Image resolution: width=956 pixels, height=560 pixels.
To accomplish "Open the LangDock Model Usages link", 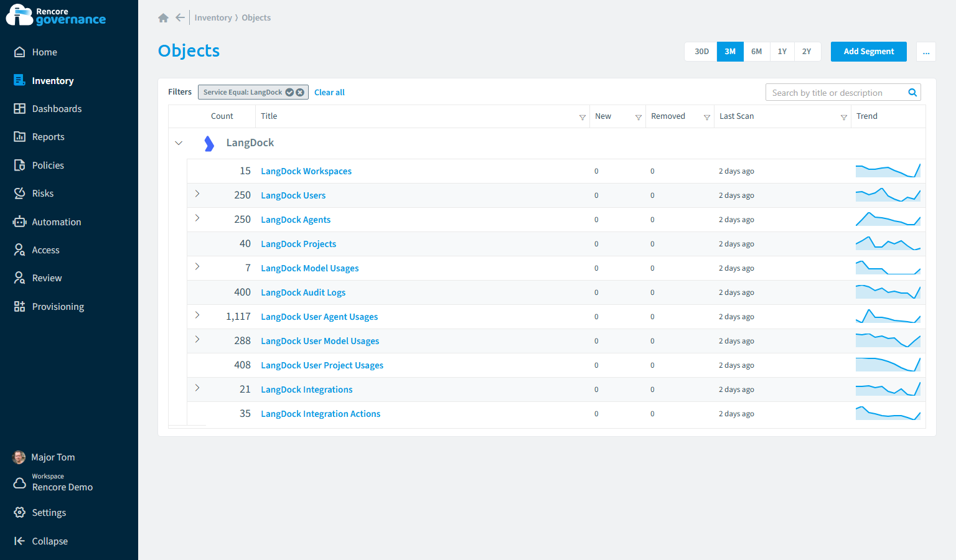I will click(x=310, y=268).
